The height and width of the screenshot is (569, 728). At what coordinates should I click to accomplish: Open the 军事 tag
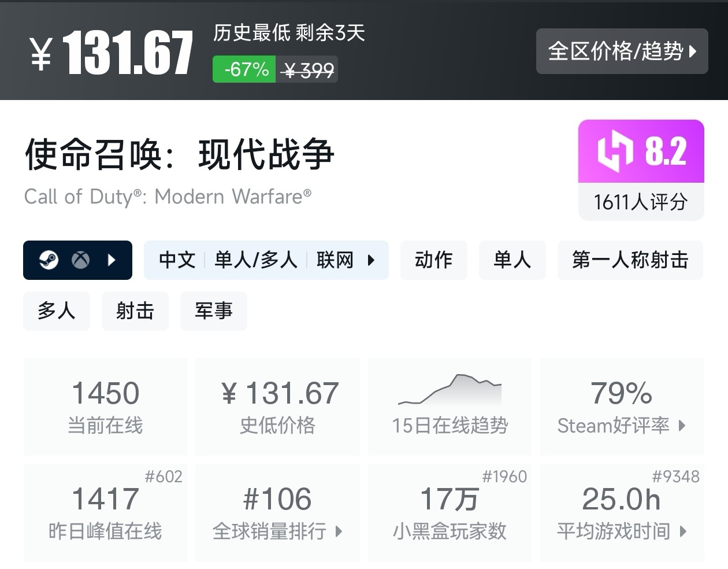tap(214, 311)
